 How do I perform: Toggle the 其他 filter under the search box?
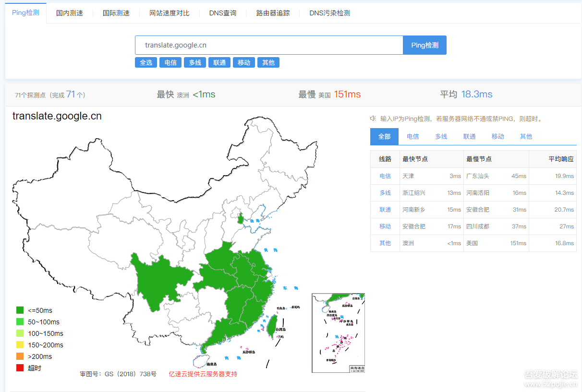[x=268, y=62]
